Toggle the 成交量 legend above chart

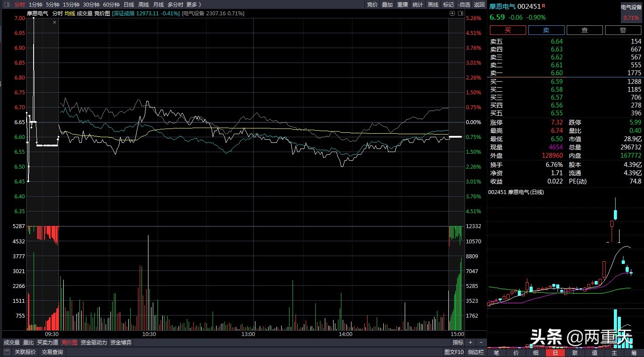[85, 14]
